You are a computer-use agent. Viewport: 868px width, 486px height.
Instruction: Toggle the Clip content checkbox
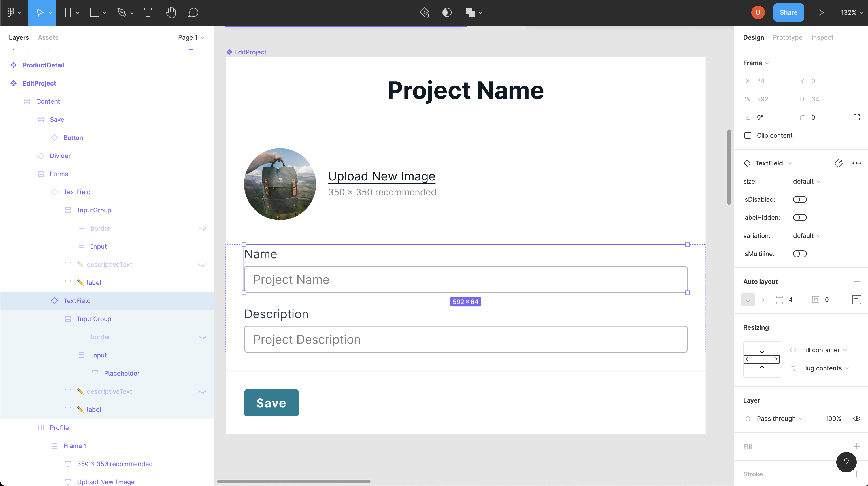point(748,135)
